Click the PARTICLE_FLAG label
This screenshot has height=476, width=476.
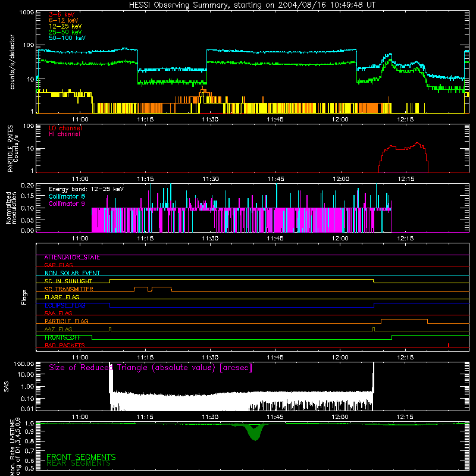[x=67, y=321]
